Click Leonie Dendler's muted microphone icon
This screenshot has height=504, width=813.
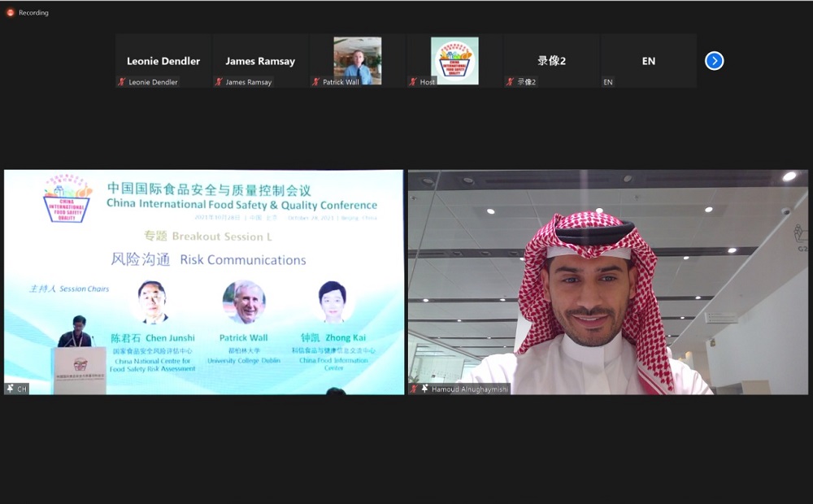(122, 82)
